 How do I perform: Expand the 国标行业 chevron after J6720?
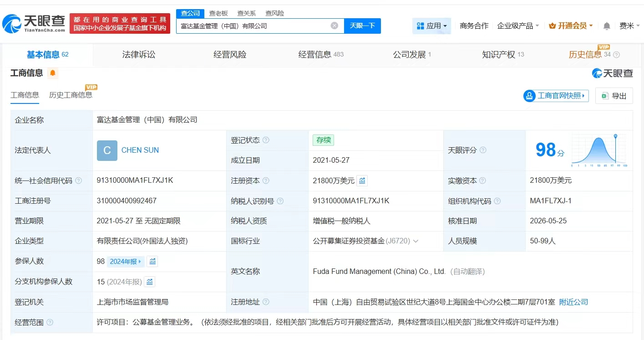tap(416, 241)
